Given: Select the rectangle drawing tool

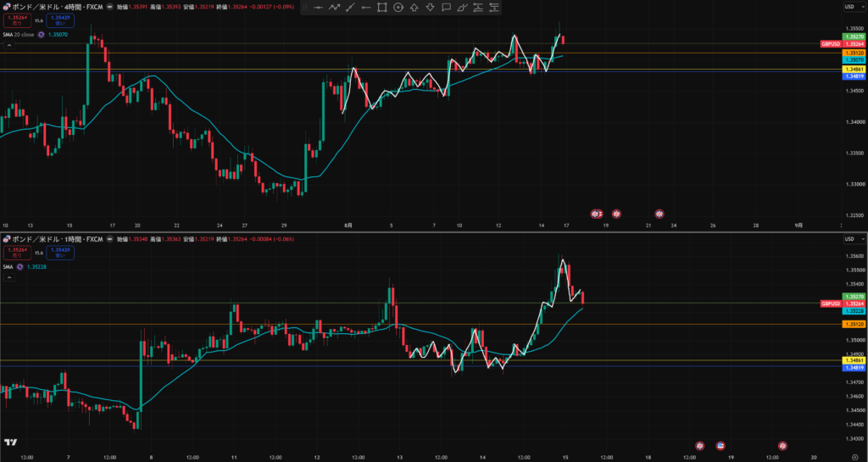Looking at the screenshot, I should (382, 7).
